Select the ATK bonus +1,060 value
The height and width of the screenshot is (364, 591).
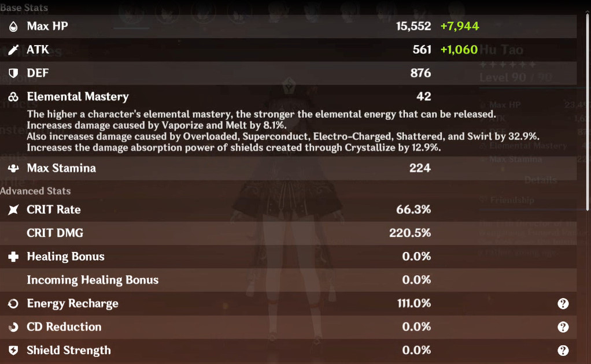[459, 50]
